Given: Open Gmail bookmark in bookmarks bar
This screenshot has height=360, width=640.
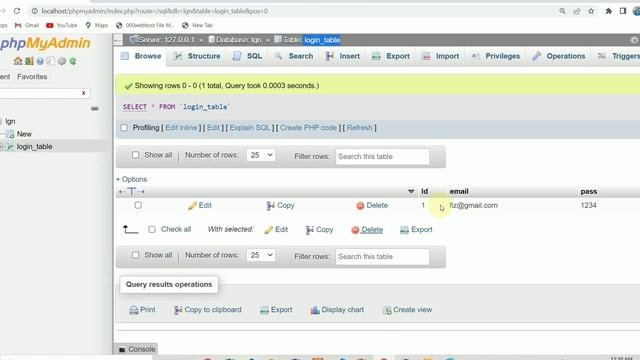Looking at the screenshot, I should [x=27, y=25].
